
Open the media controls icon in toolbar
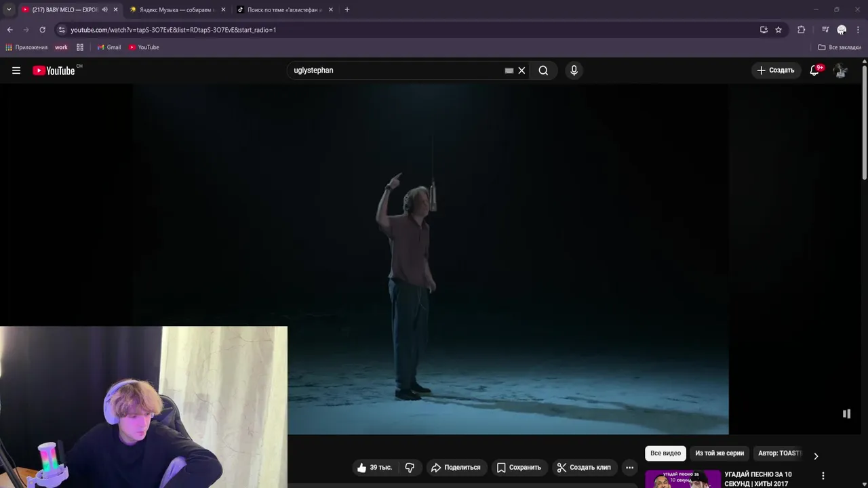pyautogui.click(x=825, y=30)
